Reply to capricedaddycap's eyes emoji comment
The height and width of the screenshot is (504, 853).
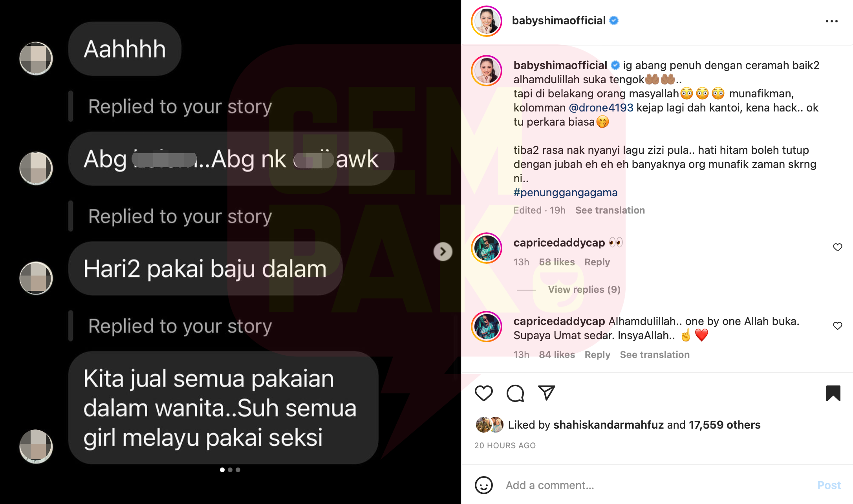coord(597,262)
